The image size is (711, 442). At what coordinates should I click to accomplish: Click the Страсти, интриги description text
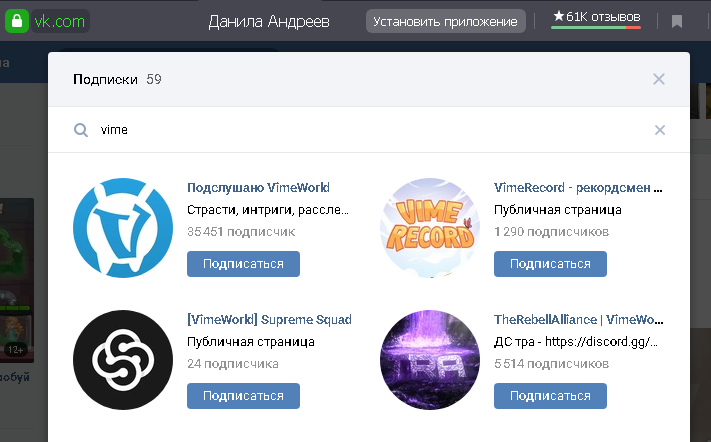(x=268, y=210)
